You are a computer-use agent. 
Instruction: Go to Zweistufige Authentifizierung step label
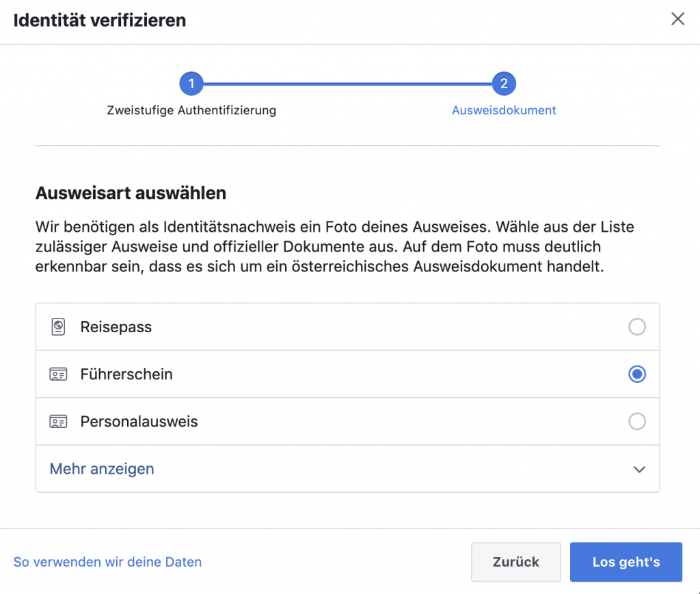pos(191,110)
